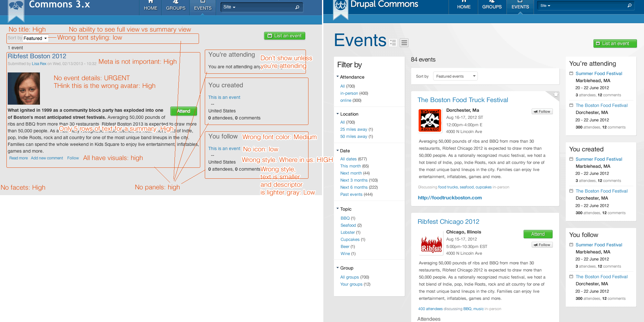Click the calendar icon next to Summer Food Festival
This screenshot has width=644, height=322.
pos(571,73)
